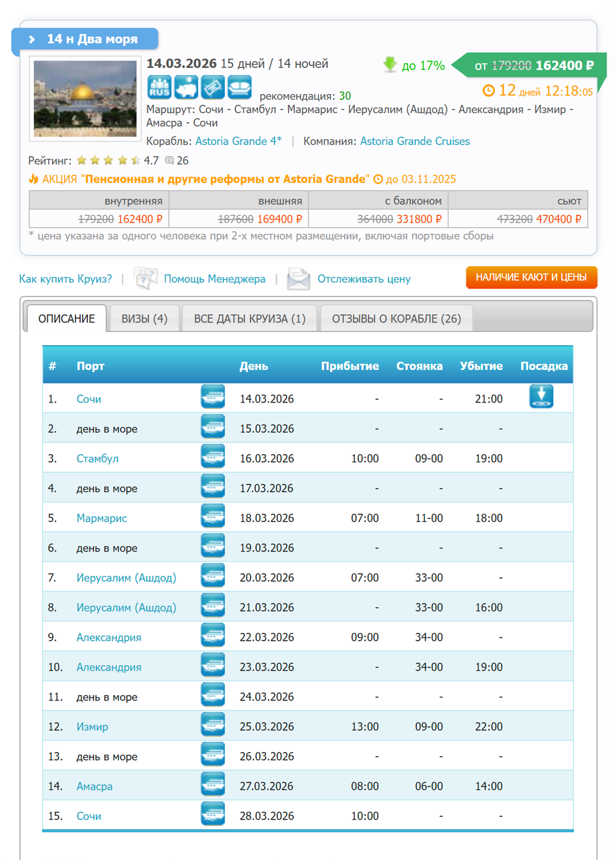Screen dimensions: 616x860
Task: Click ship icon in row 26.03.2026
Action: pyautogui.click(x=213, y=755)
